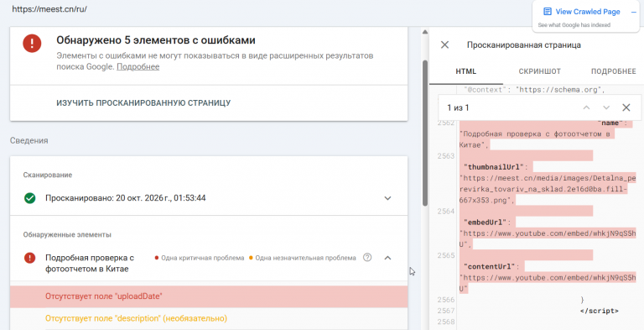This screenshot has width=644, height=330.
Task: Click the thumbnailUrl key in code
Action: (x=493, y=167)
